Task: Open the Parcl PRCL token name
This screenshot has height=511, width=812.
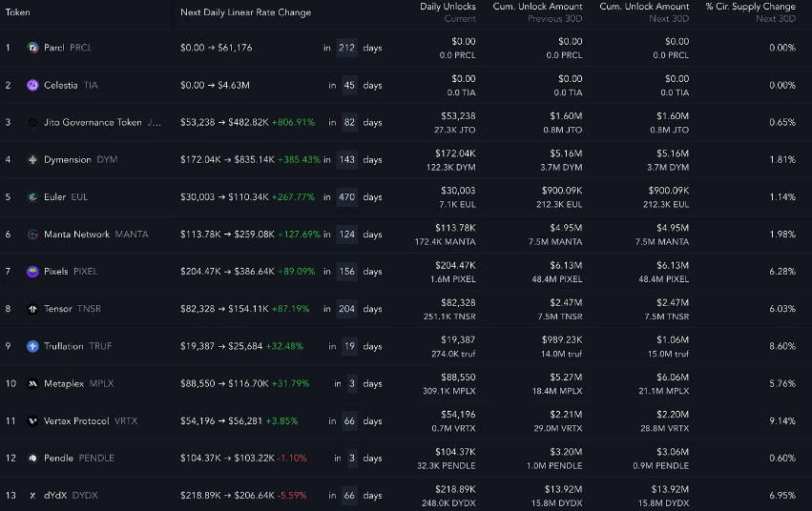Action: [x=68, y=48]
